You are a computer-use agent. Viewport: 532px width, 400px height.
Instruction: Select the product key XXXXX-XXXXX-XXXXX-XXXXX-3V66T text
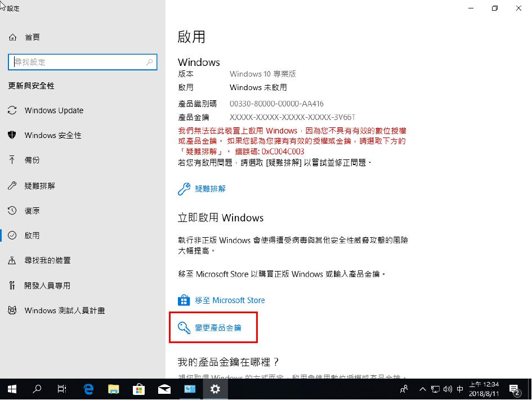tap(293, 118)
